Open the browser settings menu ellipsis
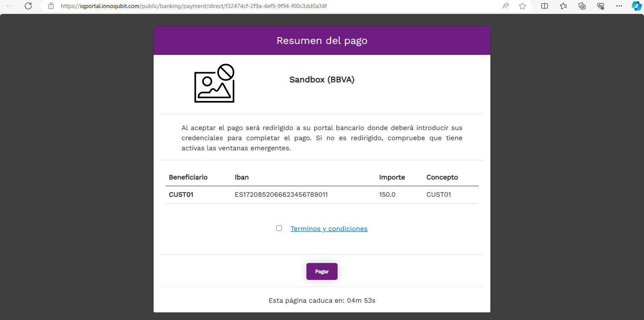This screenshot has height=320, width=644. (619, 6)
